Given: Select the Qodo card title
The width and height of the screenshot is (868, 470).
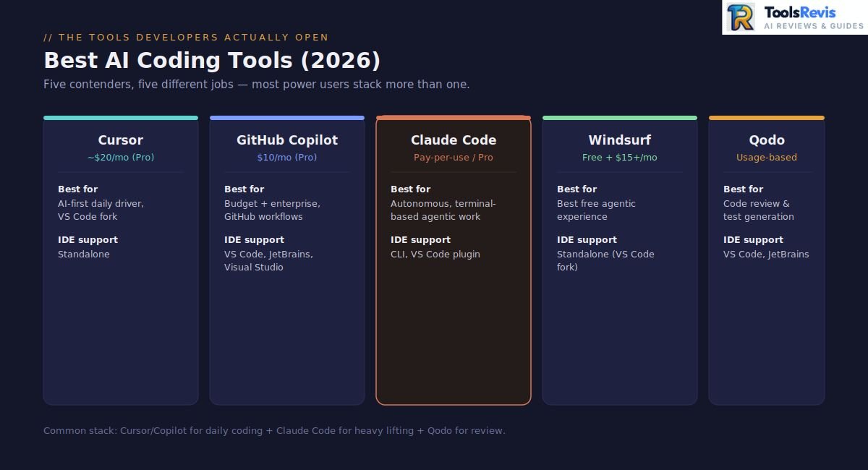Looking at the screenshot, I should [767, 140].
